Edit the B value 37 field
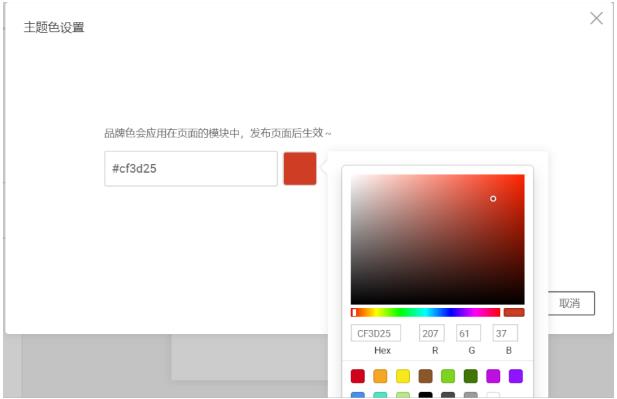The image size is (617, 399). tap(505, 333)
